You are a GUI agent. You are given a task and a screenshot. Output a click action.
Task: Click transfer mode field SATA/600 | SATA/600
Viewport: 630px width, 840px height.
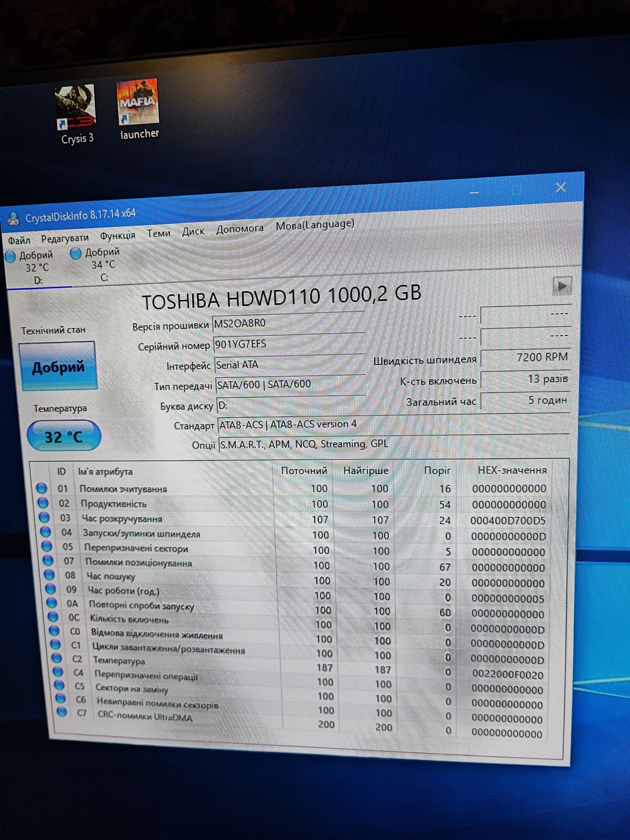pos(291,384)
